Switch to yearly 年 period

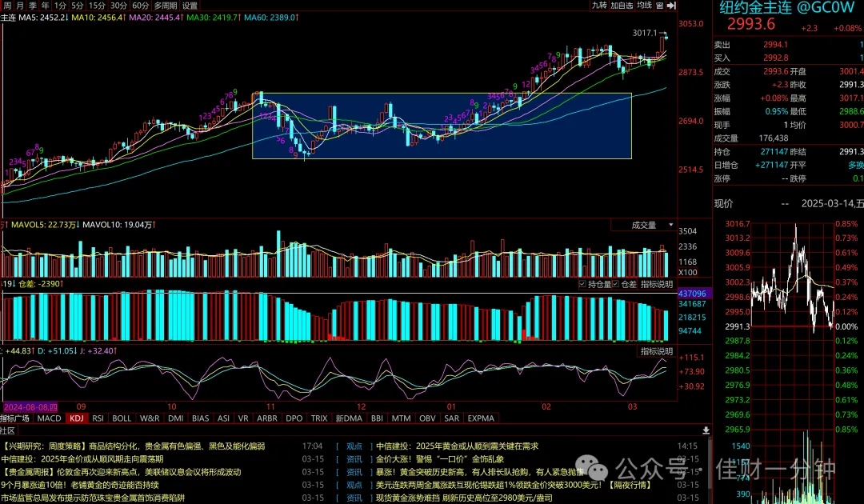[x=45, y=6]
